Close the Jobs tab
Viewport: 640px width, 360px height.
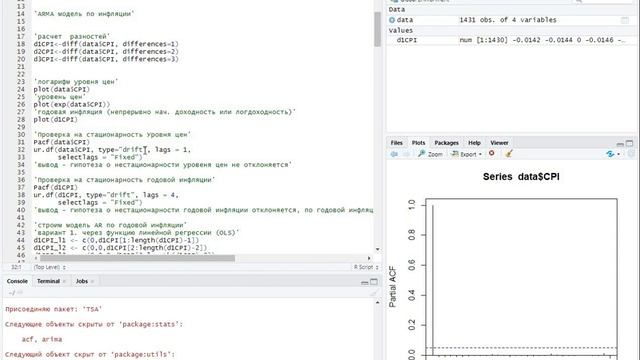tap(92, 282)
